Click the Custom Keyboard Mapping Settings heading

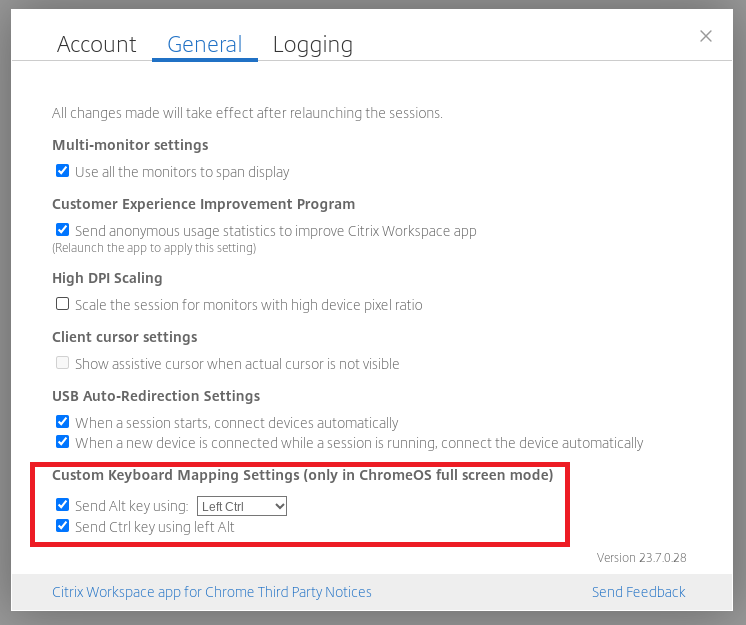click(303, 475)
